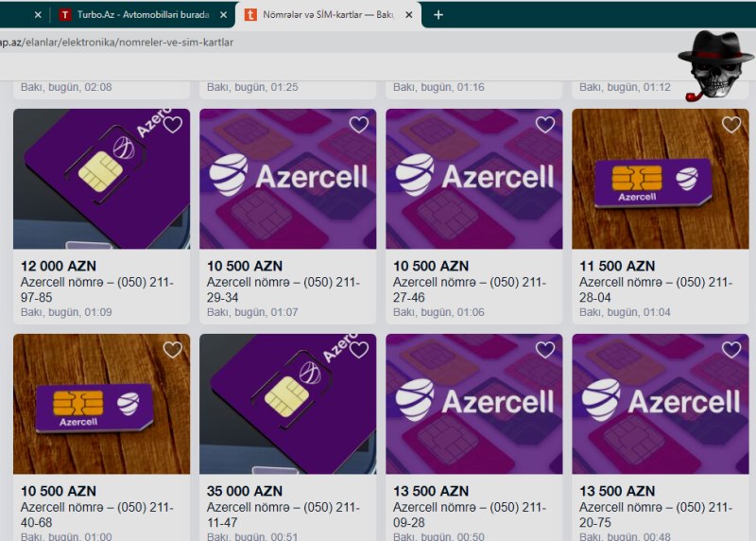Click the 12 000 AZN price
Viewport: 756px width, 541px height.
click(x=59, y=266)
